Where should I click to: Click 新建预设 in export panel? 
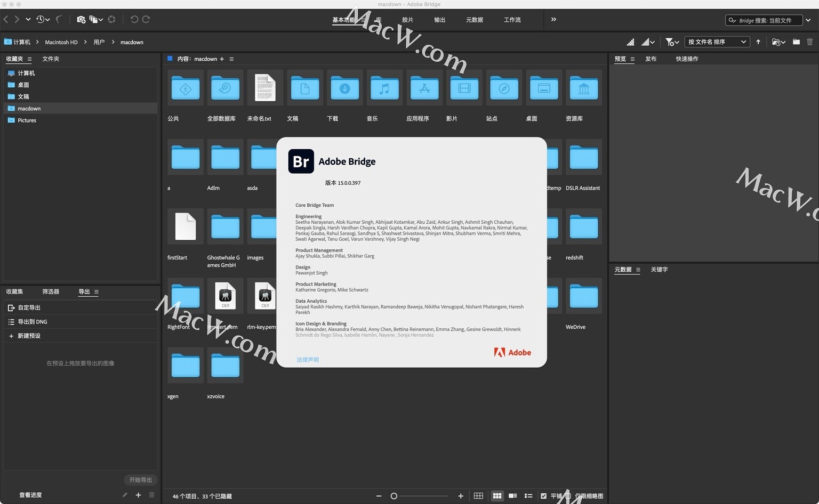pos(29,336)
